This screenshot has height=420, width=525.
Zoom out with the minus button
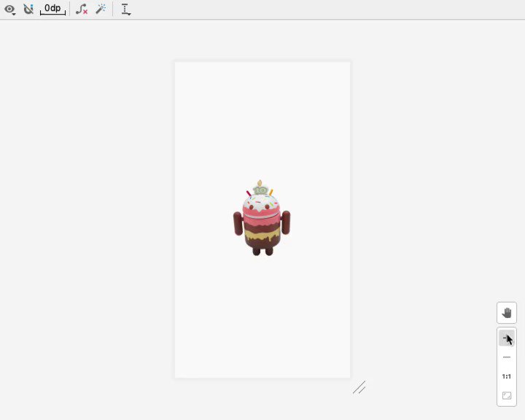tap(507, 357)
